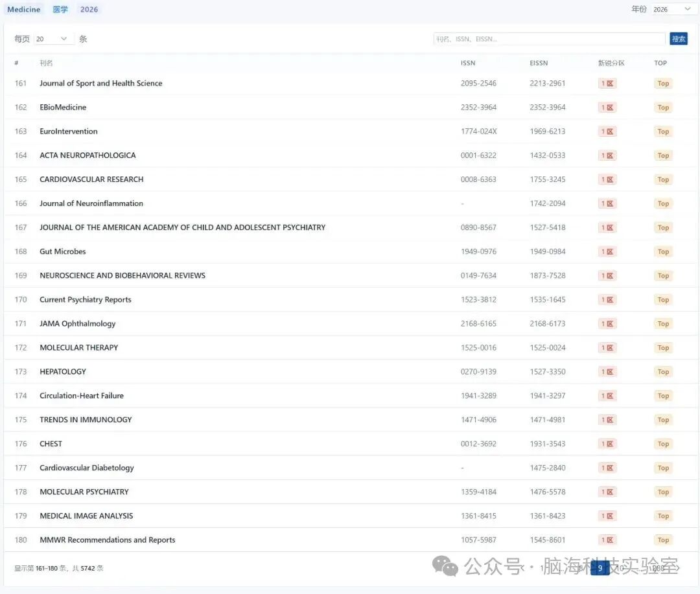
Task: Click the Top badge in CHEST row
Action: coord(663,444)
